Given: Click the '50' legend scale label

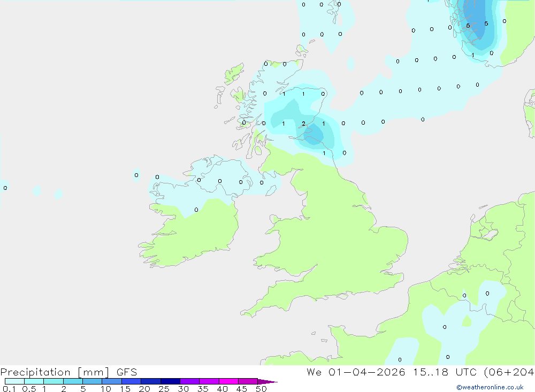Looking at the screenshot, I should (x=261, y=389).
